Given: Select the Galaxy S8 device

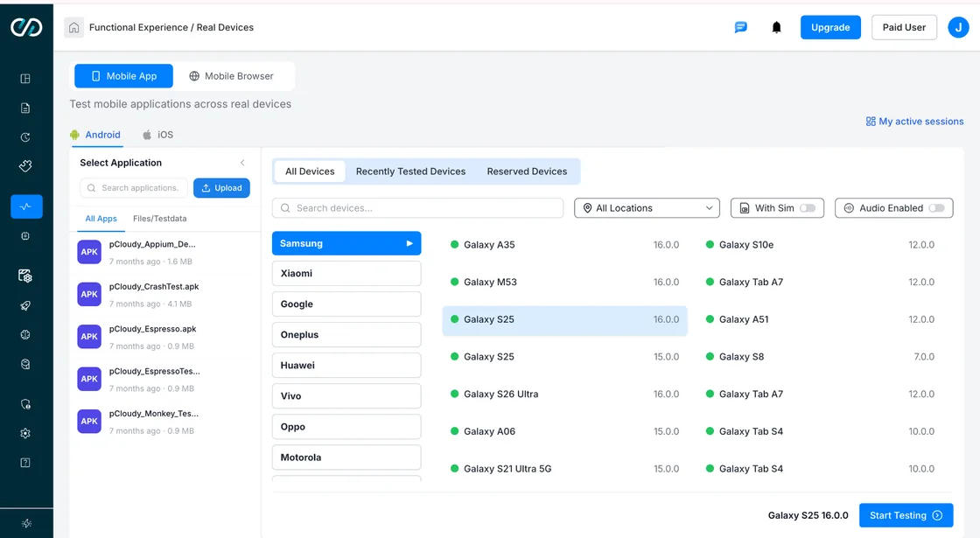Looking at the screenshot, I should (820, 357).
